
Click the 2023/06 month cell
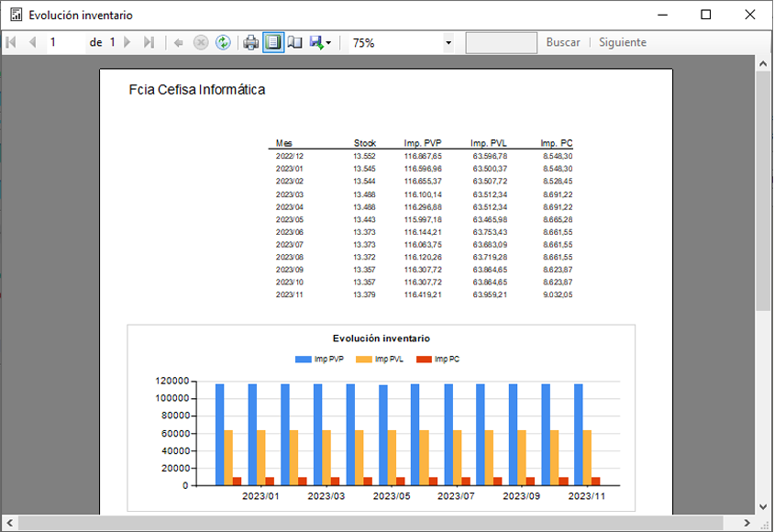tap(290, 232)
